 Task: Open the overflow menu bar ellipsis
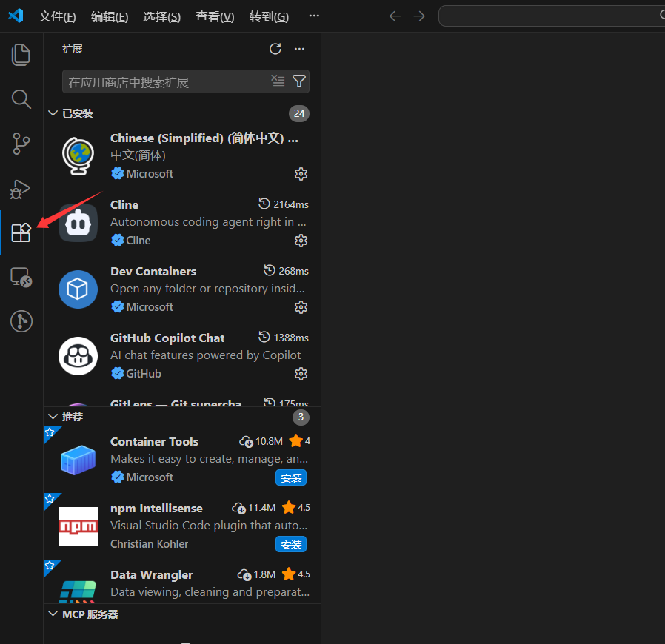(314, 16)
